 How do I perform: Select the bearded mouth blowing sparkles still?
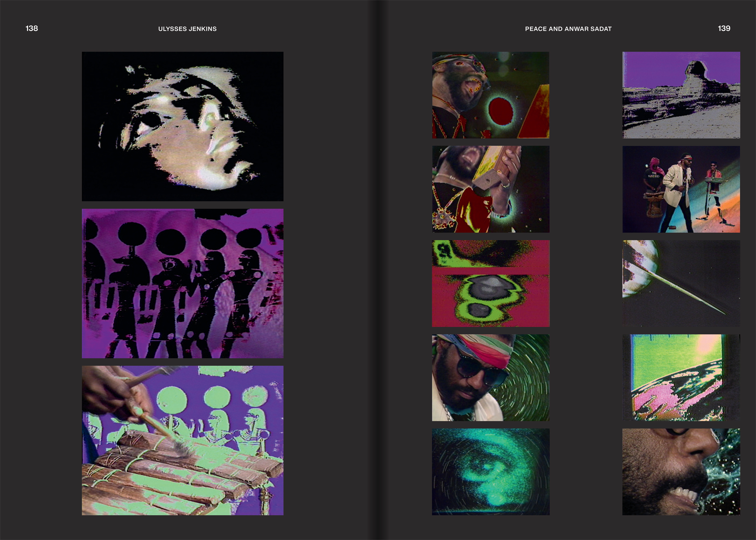[x=681, y=472]
